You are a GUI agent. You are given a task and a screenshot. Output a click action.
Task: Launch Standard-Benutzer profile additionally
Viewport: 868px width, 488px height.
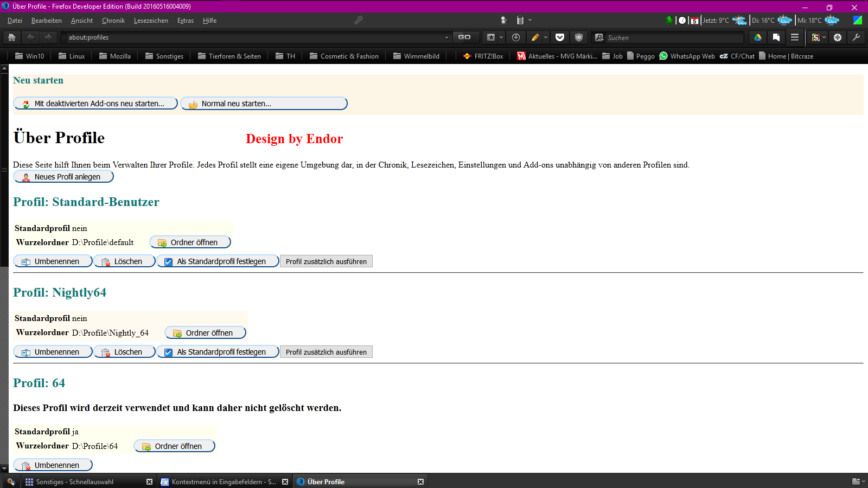(326, 261)
